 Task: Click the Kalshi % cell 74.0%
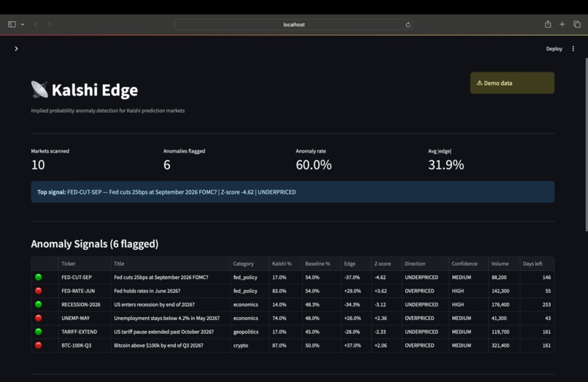point(286,318)
